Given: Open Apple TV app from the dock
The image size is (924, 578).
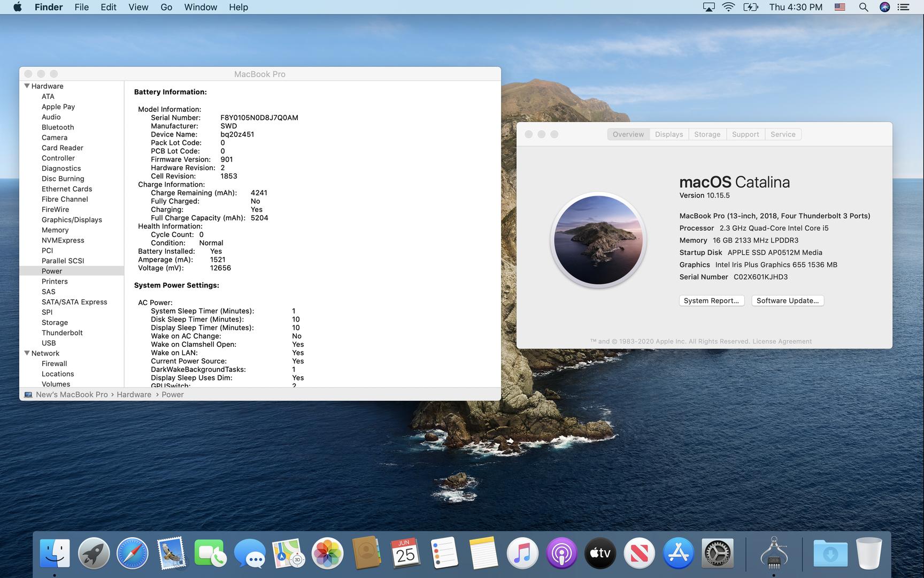Looking at the screenshot, I should [600, 553].
